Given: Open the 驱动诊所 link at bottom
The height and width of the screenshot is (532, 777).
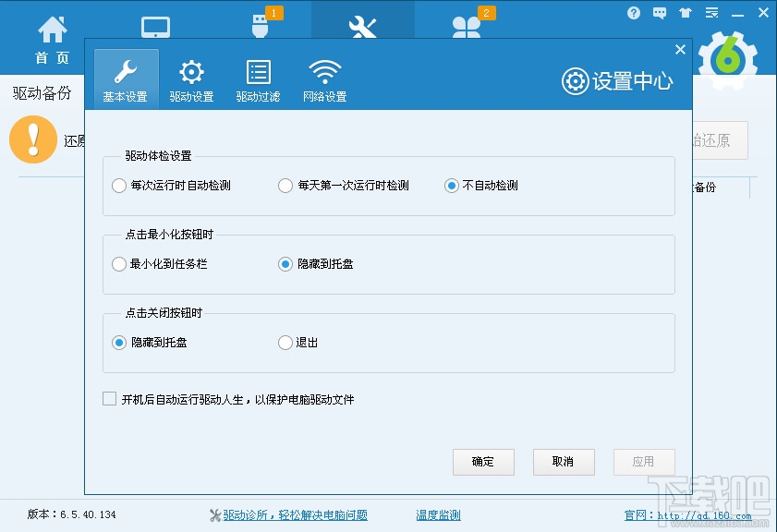Looking at the screenshot, I should [293, 515].
